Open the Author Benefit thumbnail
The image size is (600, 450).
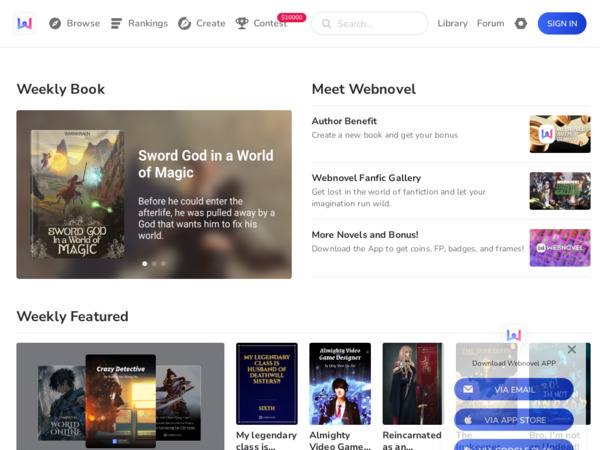560,134
